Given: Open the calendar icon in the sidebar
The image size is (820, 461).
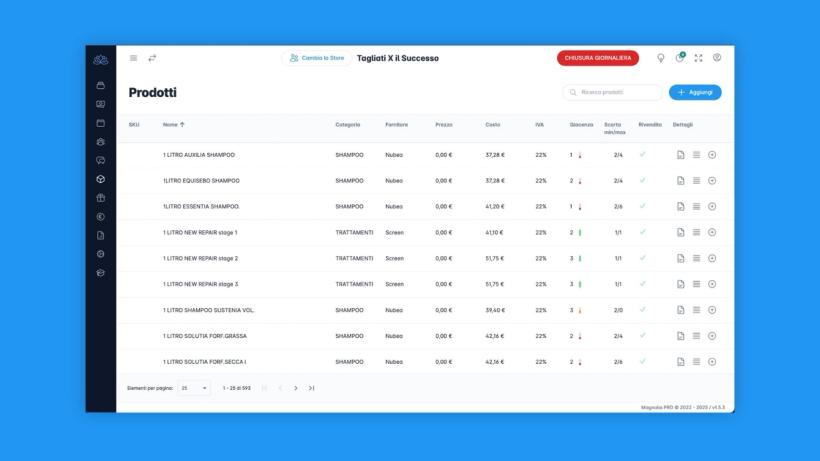Looking at the screenshot, I should tap(100, 123).
